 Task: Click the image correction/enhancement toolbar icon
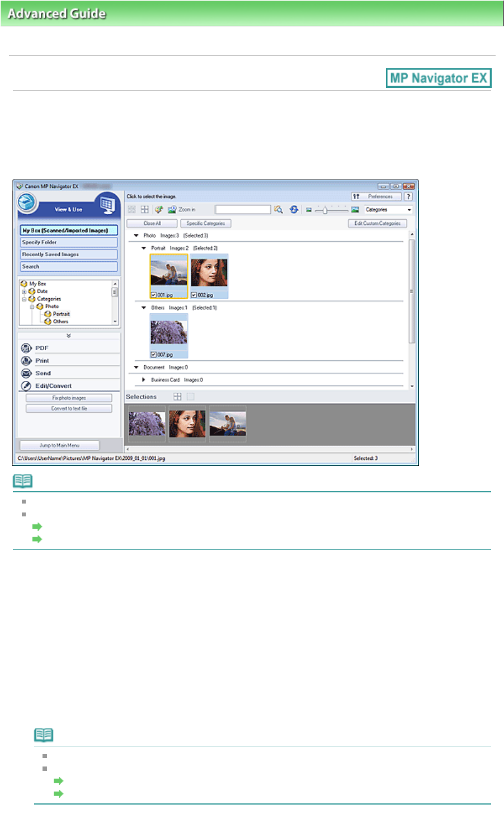point(159,209)
